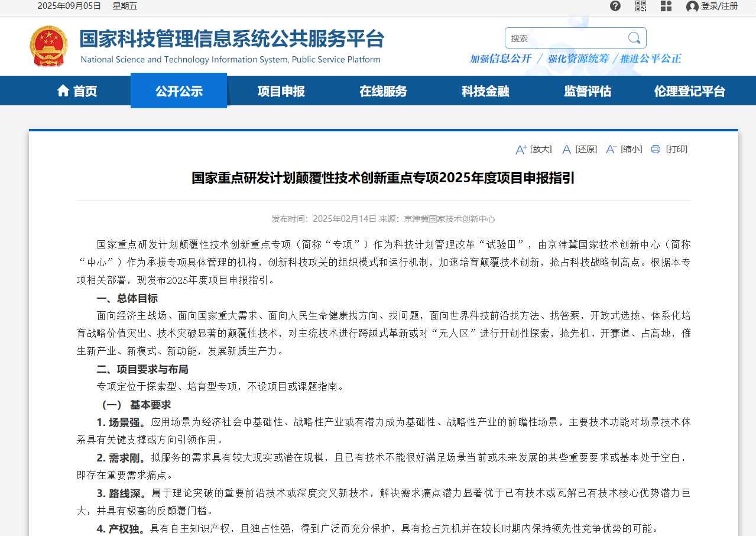Click the A+ enlarge font icon
Viewport: 756px width, 536px height.
coord(521,150)
